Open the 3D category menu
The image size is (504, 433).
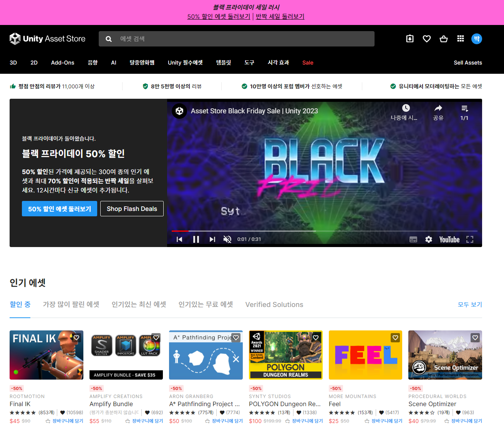13,63
